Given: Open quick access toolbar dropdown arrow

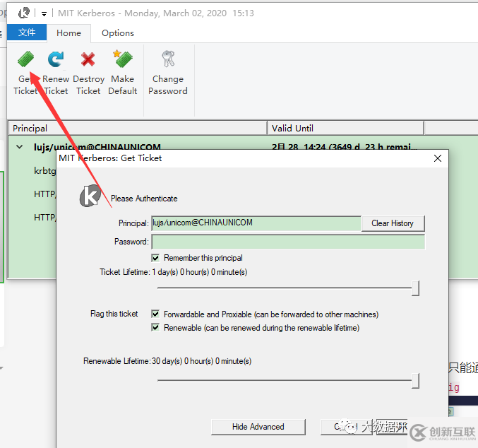Looking at the screenshot, I should pyautogui.click(x=44, y=13).
